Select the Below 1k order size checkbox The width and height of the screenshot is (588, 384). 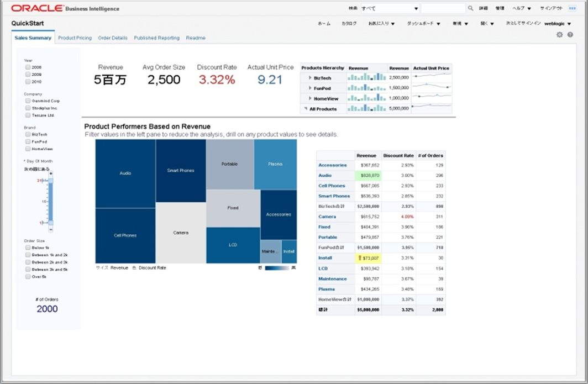[28, 248]
